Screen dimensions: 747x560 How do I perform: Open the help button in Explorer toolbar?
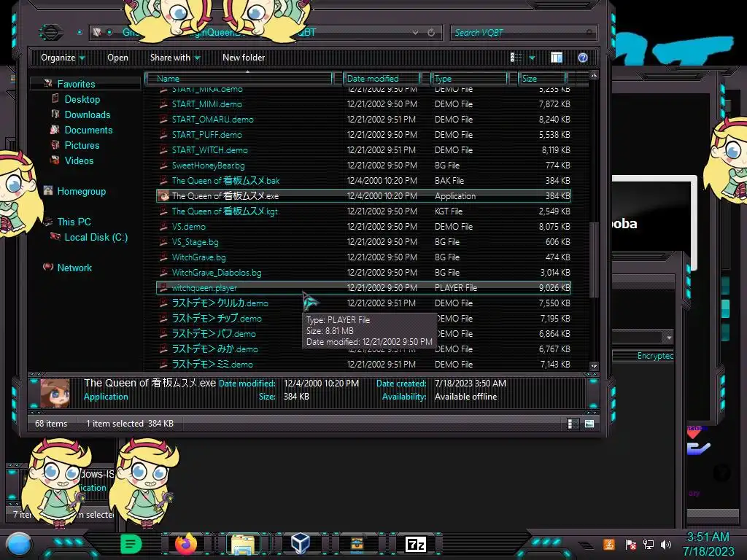[582, 58]
